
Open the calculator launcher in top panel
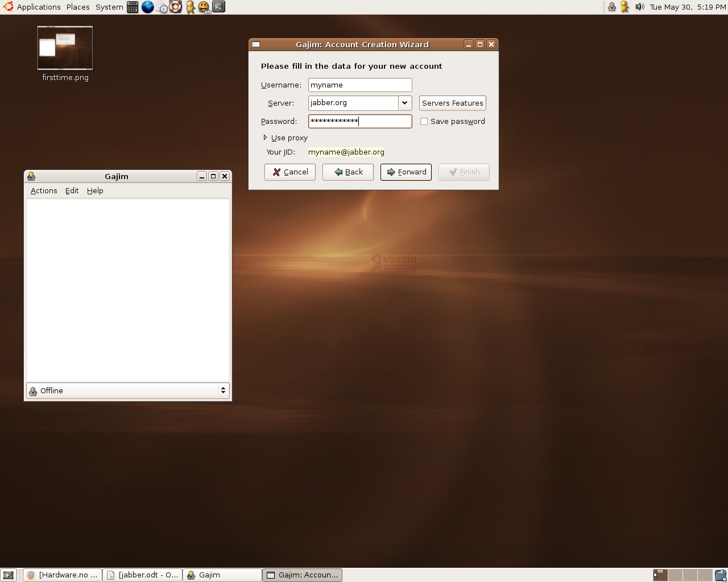click(x=133, y=7)
